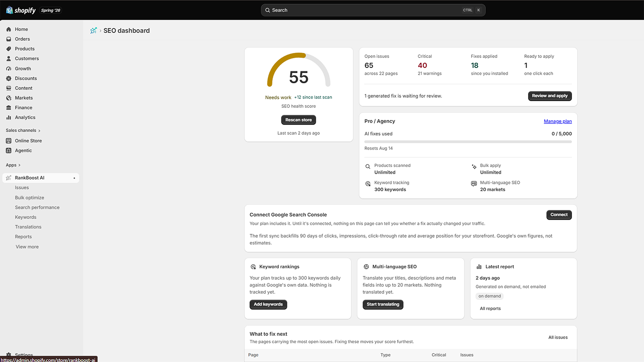The width and height of the screenshot is (644, 362).
Task: Click the RankBoost breadcrumb icon beside SEO dashboard
Action: [x=93, y=31]
